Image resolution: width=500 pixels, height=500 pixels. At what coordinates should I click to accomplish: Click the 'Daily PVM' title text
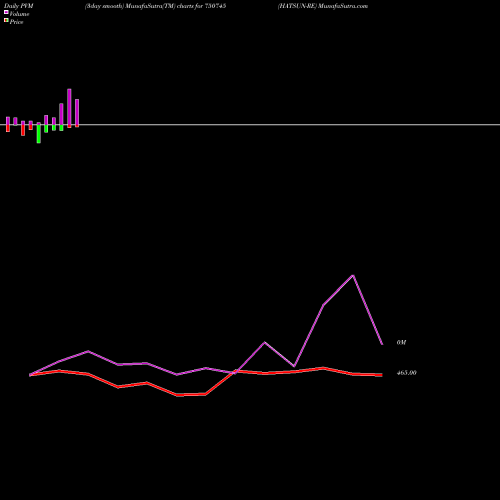(x=19, y=6)
